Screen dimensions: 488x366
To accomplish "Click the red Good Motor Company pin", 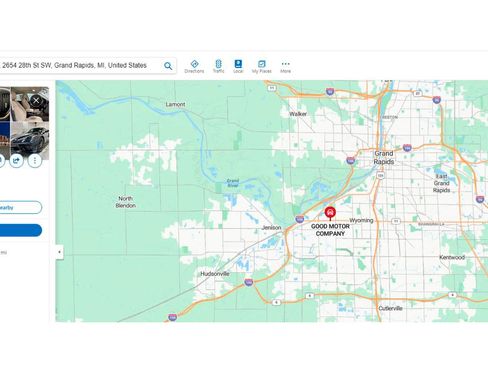I will click(330, 213).
